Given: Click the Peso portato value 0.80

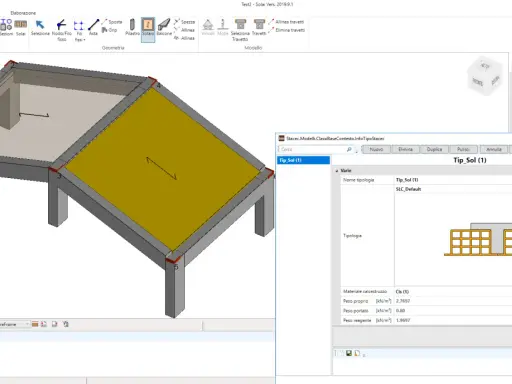Looking at the screenshot, I should [x=400, y=311].
